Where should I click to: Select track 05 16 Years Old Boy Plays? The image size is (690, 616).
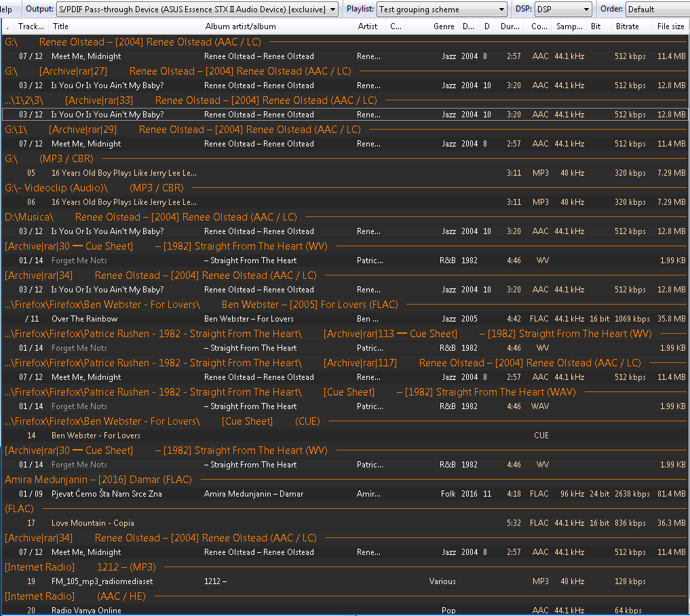(345, 173)
